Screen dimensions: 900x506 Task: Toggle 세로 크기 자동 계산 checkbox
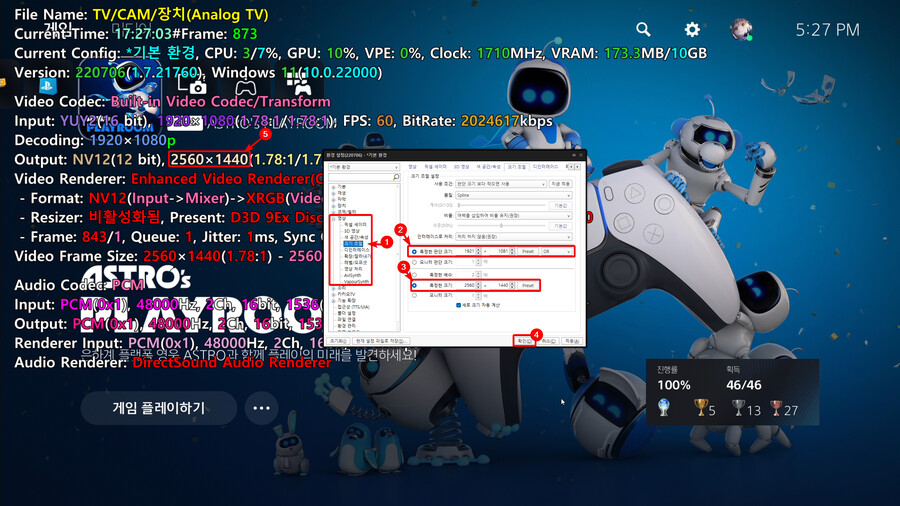pyautogui.click(x=459, y=305)
